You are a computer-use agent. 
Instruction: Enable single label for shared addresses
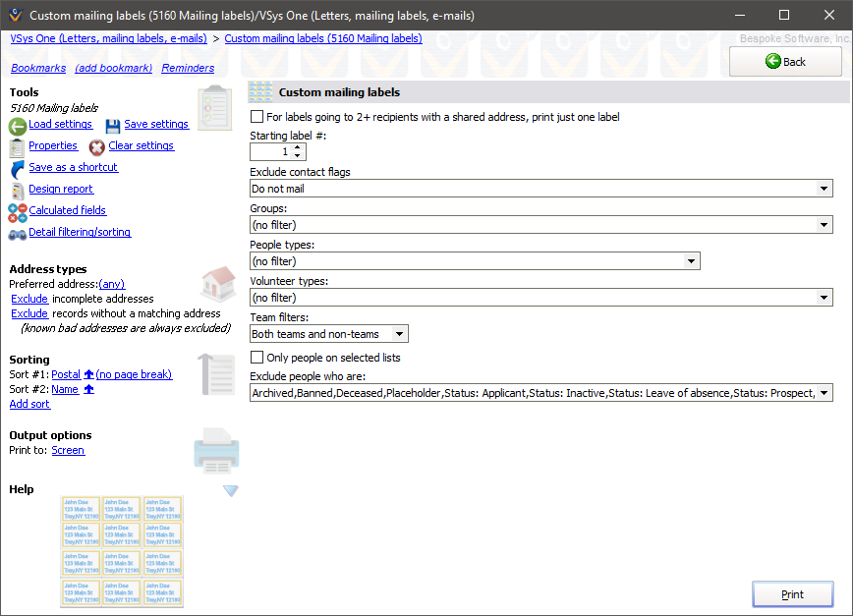pos(255,115)
